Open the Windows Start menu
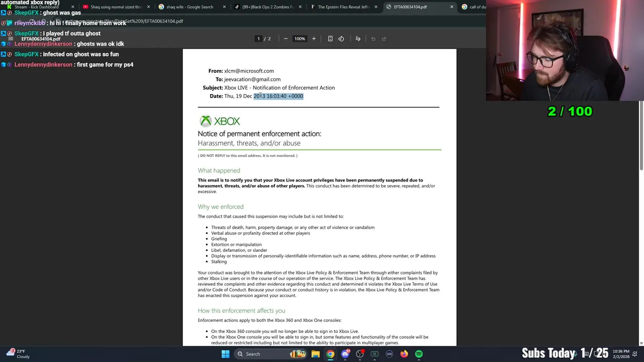Viewport: 644px width, 362px height. (x=225, y=354)
